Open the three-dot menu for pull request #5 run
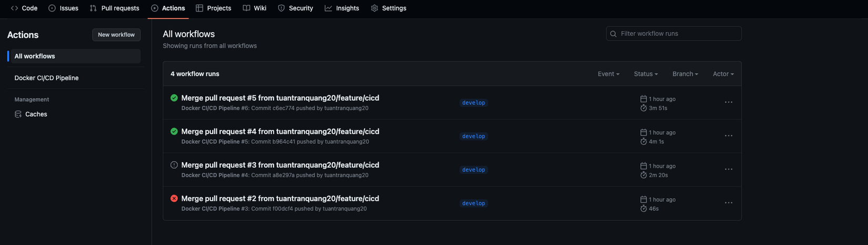This screenshot has height=245, width=868. pyautogui.click(x=728, y=102)
